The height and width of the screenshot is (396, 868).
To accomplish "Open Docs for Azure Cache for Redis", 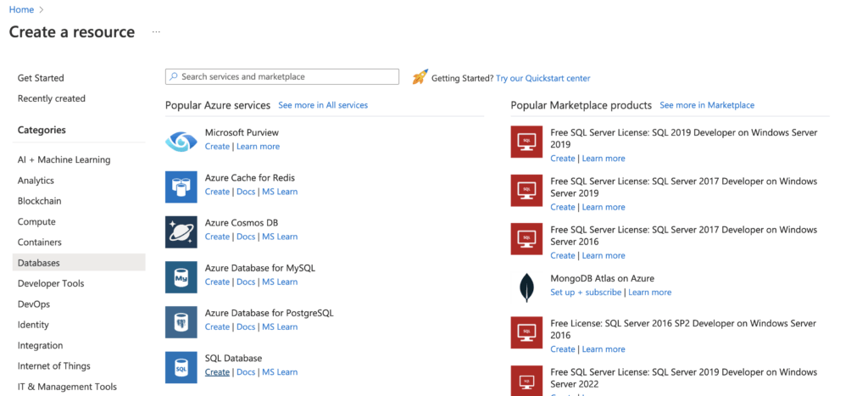I will pyautogui.click(x=246, y=192).
